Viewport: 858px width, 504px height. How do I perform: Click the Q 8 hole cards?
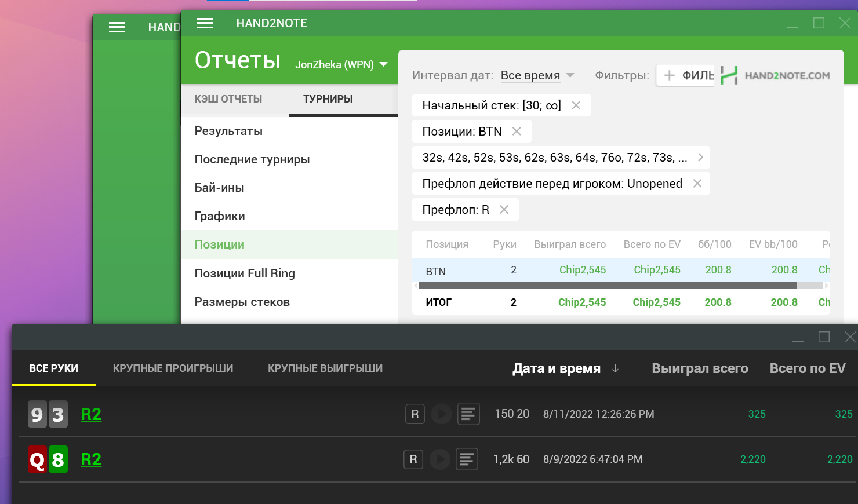[x=48, y=459]
